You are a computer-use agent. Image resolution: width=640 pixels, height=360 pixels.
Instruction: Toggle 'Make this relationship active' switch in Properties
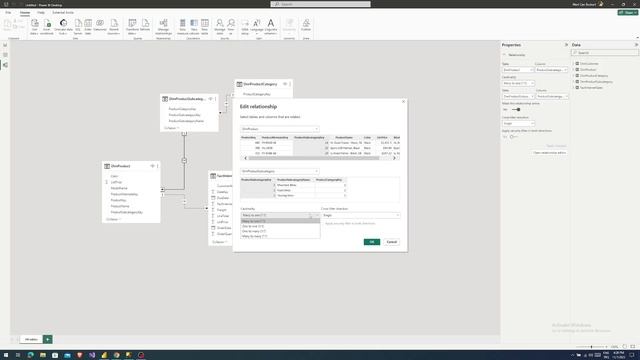[516, 109]
